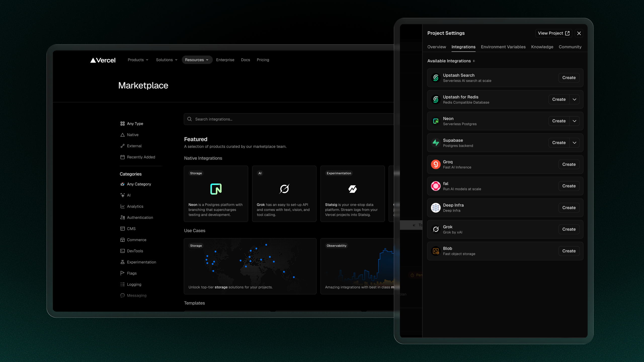Click the Statsig logo card
The height and width of the screenshot is (362, 644).
(352, 194)
